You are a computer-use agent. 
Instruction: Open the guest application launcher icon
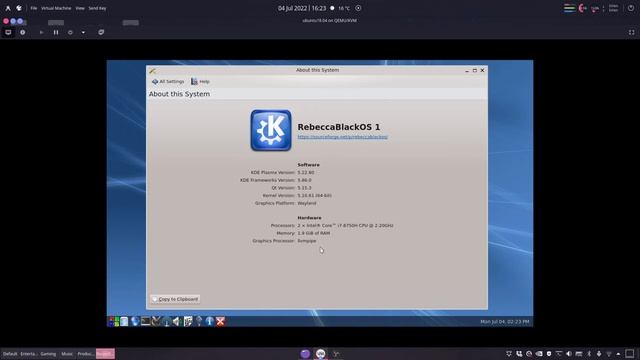point(113,321)
